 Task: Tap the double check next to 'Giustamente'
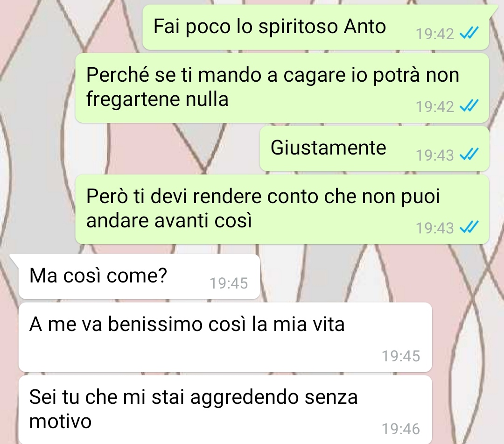click(469, 155)
